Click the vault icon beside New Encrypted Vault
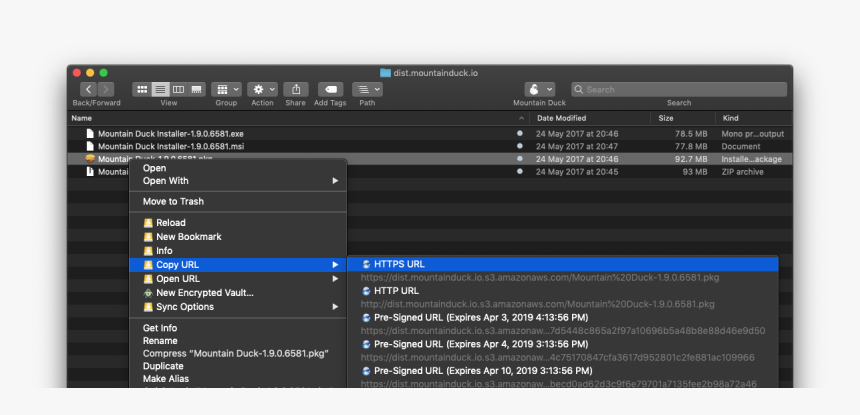The width and height of the screenshot is (860, 415). [x=148, y=293]
